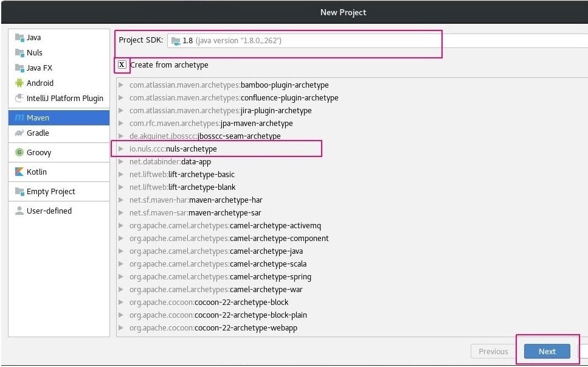Click the Next button

[547, 352]
